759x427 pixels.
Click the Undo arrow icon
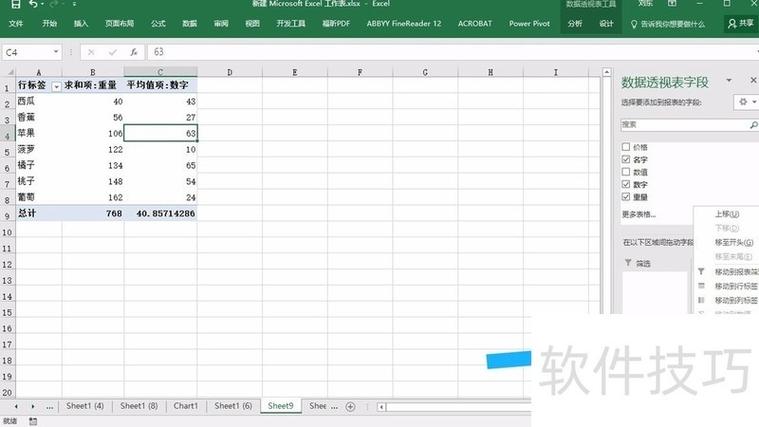click(33, 4)
